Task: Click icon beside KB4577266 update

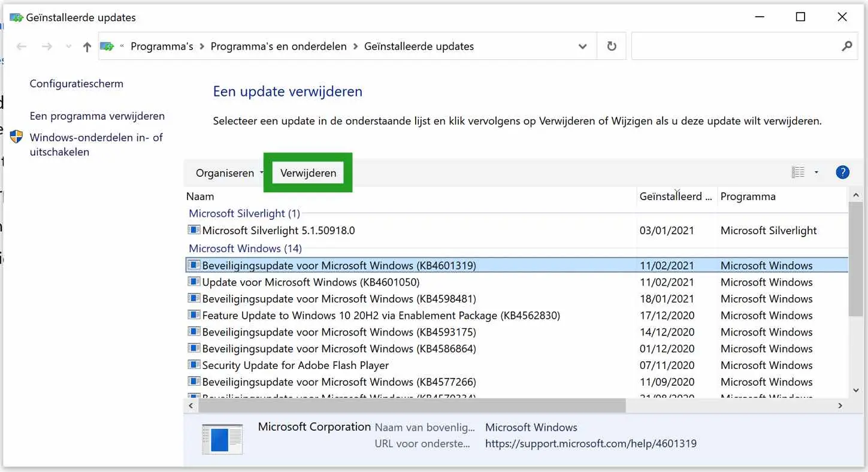Action: coord(193,382)
